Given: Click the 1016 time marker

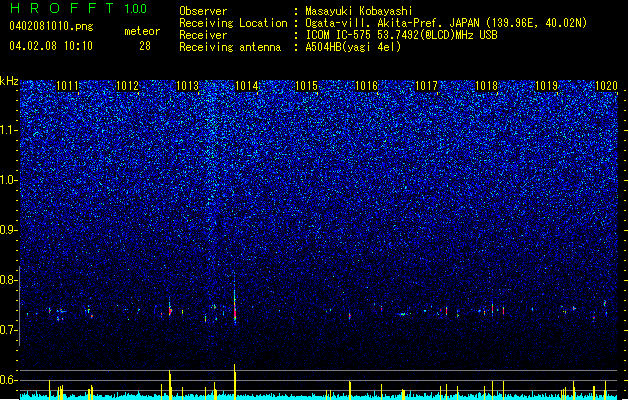Looking at the screenshot, I should (x=367, y=86).
